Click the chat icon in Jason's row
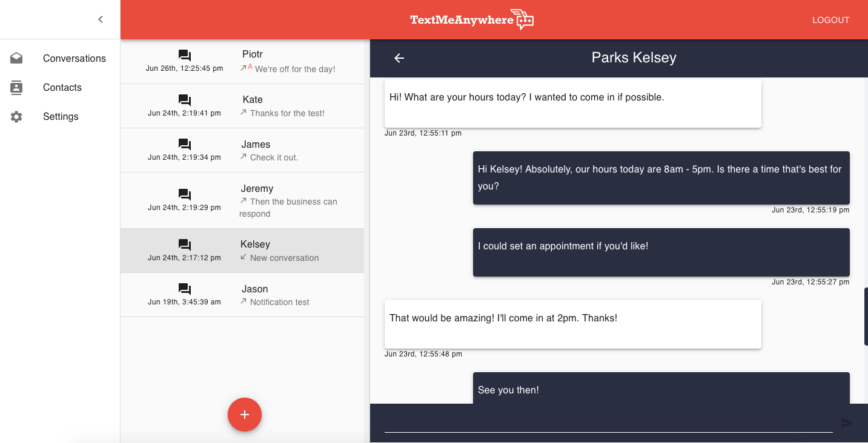This screenshot has width=868, height=443. pyautogui.click(x=185, y=289)
